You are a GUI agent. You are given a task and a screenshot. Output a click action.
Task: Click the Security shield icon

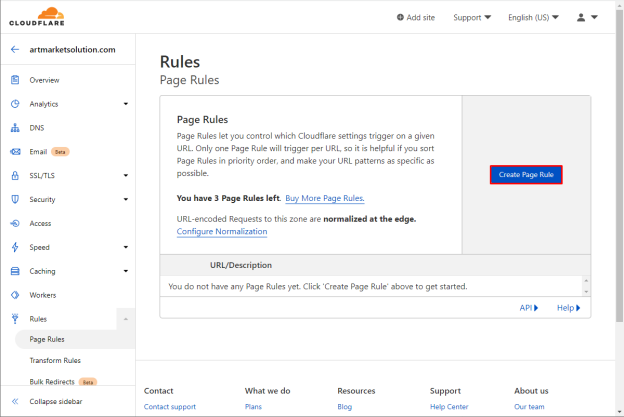tap(15, 199)
